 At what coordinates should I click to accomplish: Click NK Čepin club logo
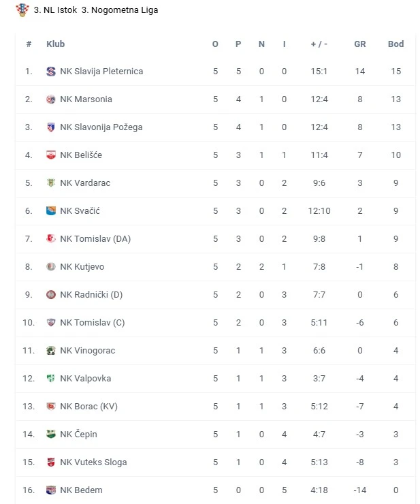(51, 435)
